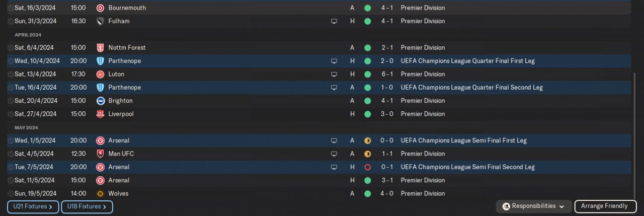Click the TV icon on the Luton fixture

tap(334, 74)
